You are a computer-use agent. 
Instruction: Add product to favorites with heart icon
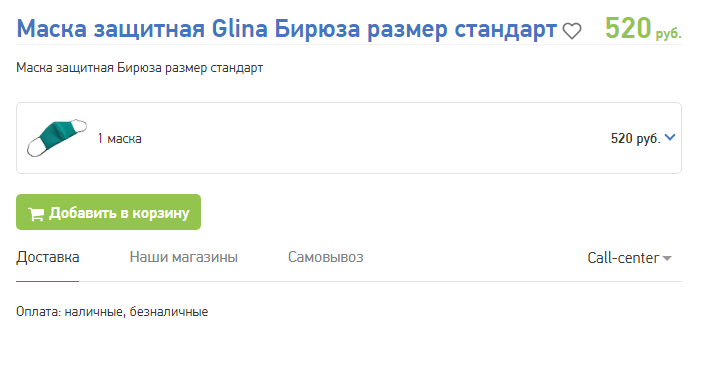click(x=572, y=31)
